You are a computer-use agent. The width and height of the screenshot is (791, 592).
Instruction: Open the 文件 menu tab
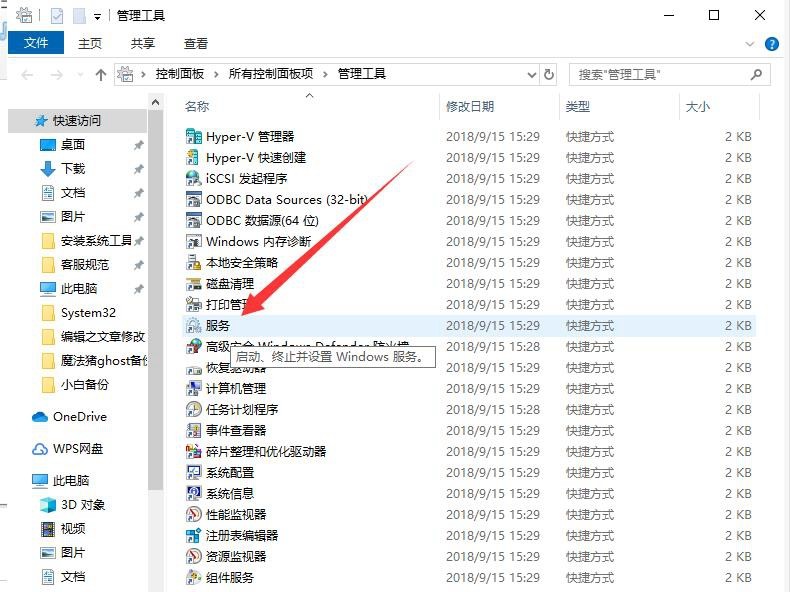pyautogui.click(x=36, y=43)
